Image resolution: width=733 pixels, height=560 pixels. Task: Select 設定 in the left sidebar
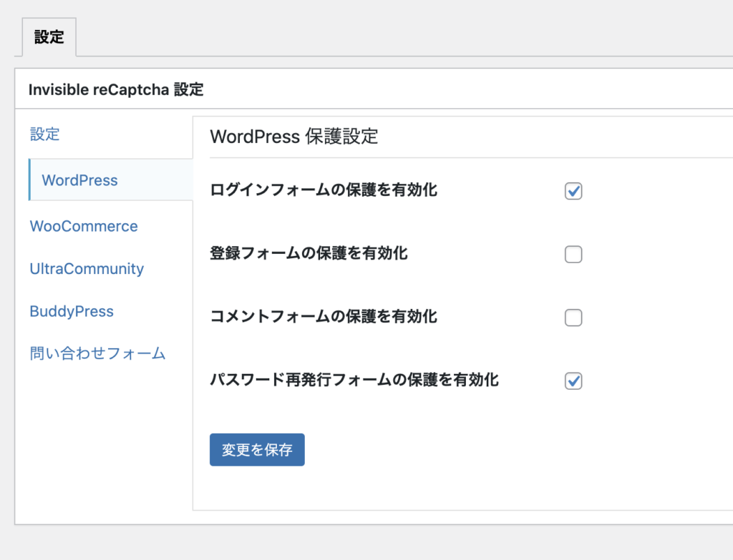44,134
